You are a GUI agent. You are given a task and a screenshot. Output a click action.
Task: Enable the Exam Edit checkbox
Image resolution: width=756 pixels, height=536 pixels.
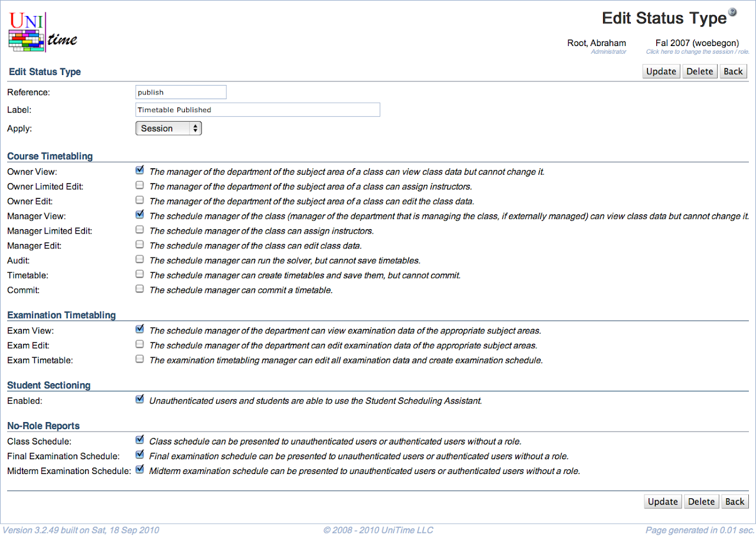pyautogui.click(x=139, y=344)
